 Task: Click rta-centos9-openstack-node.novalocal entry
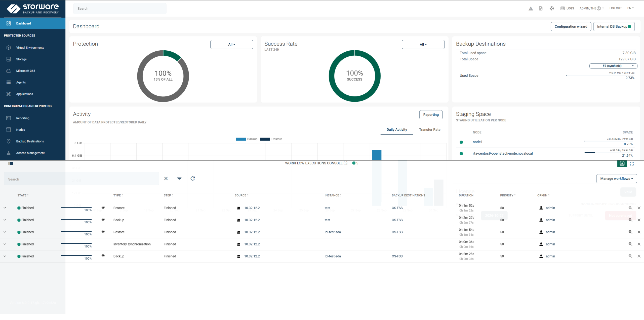click(503, 154)
